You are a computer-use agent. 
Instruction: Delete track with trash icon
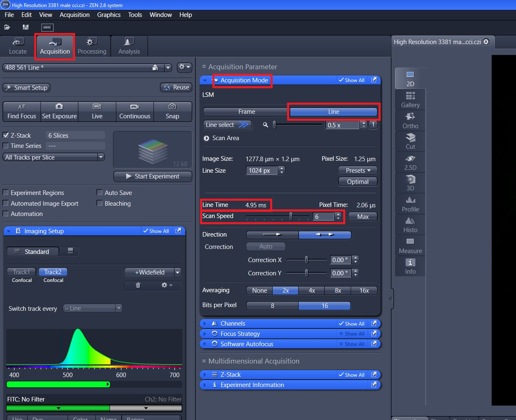(138, 285)
